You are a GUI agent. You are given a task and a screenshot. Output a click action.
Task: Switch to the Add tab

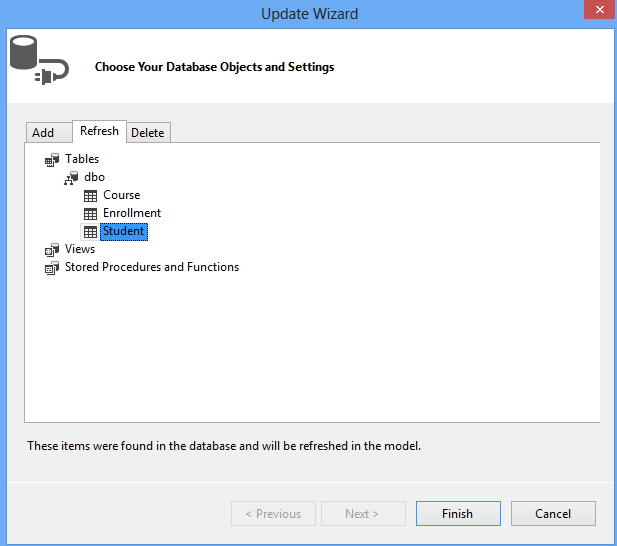tap(43, 133)
